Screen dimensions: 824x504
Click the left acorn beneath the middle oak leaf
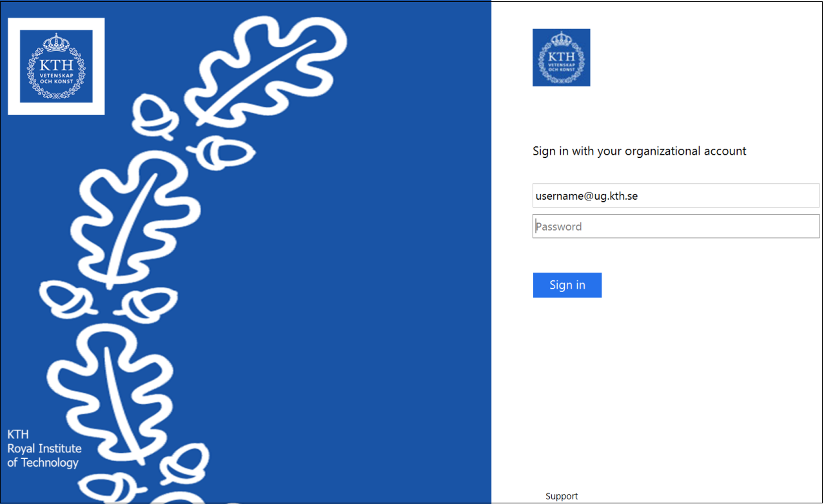click(x=68, y=300)
